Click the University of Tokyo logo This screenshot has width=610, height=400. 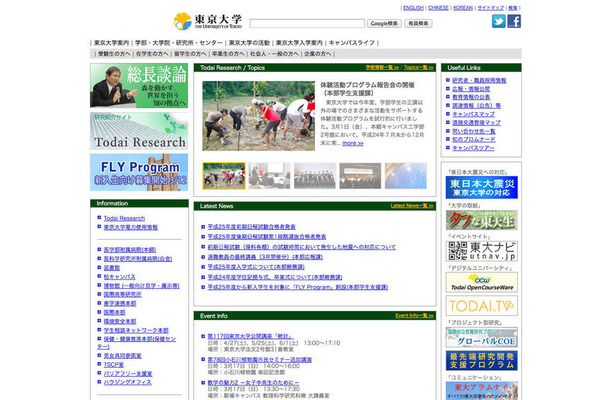pyautogui.click(x=208, y=21)
